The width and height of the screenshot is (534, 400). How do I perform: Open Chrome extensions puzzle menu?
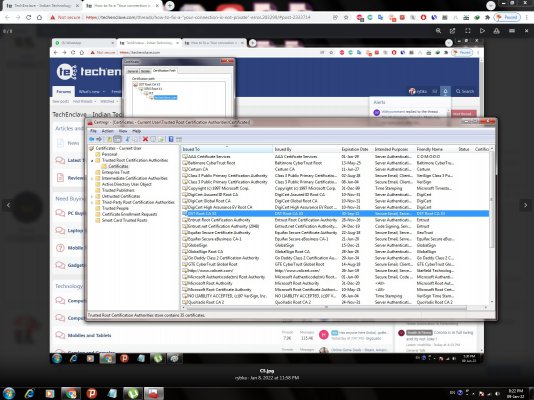[487, 17]
